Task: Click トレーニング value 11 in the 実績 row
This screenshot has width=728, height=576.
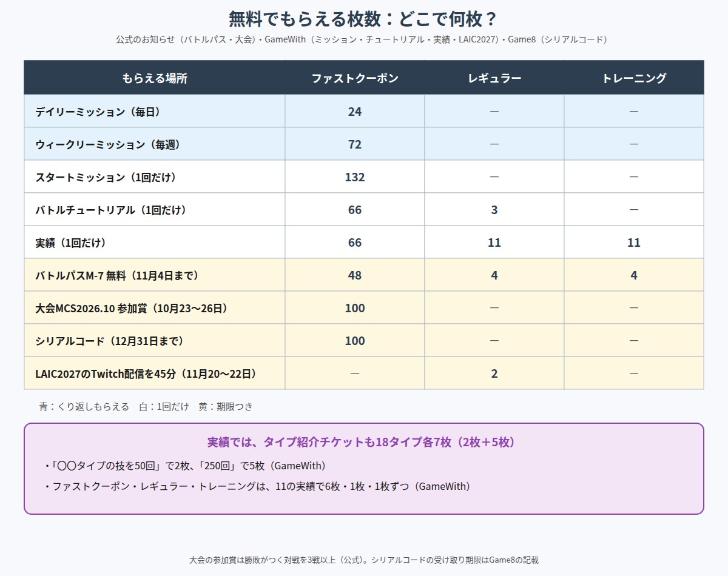Action: tap(634, 243)
